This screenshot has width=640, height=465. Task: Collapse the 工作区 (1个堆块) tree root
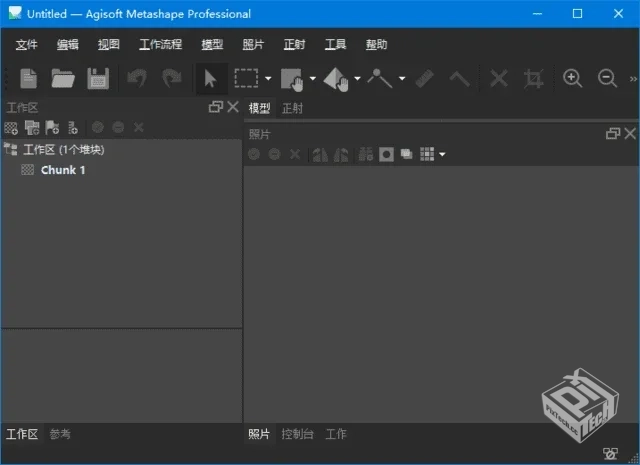coord(11,149)
